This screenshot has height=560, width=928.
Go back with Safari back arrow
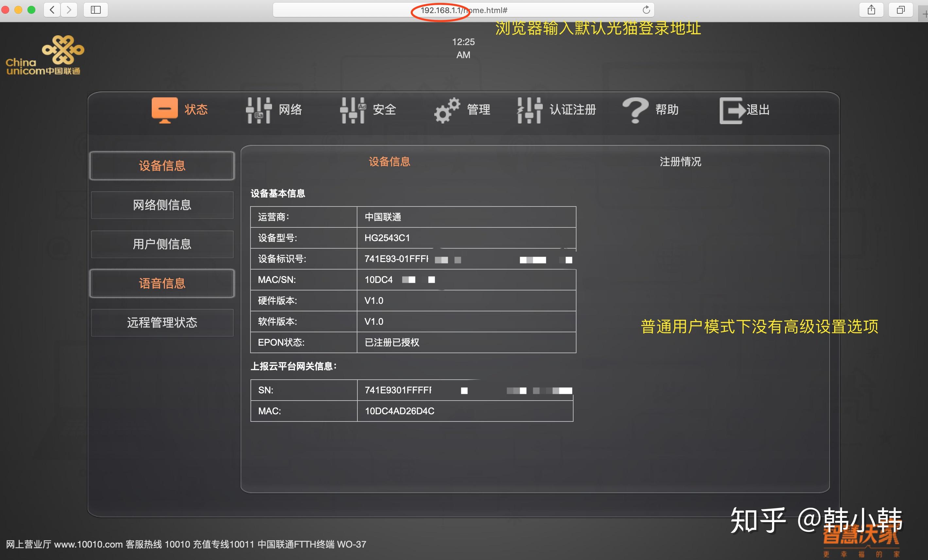click(52, 10)
